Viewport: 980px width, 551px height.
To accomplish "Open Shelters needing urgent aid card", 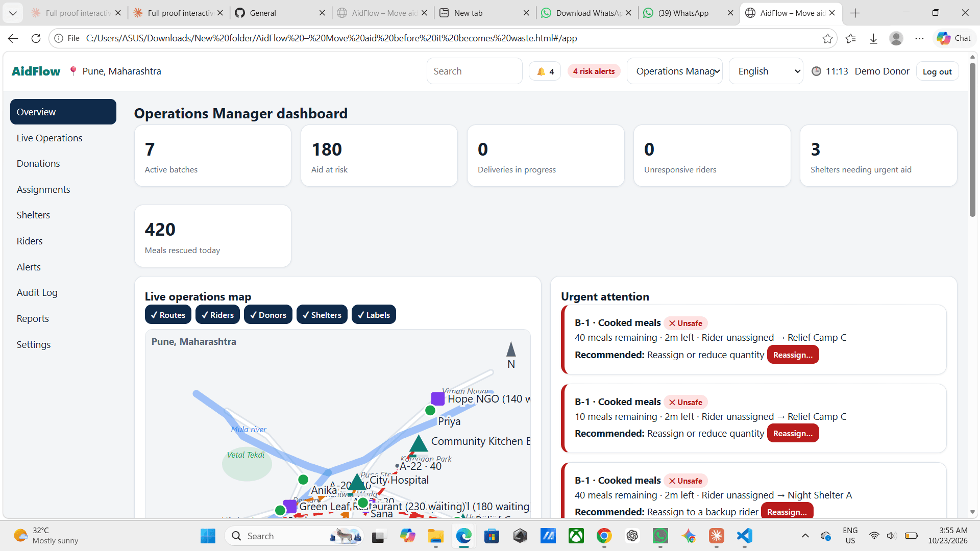I will 878,156.
